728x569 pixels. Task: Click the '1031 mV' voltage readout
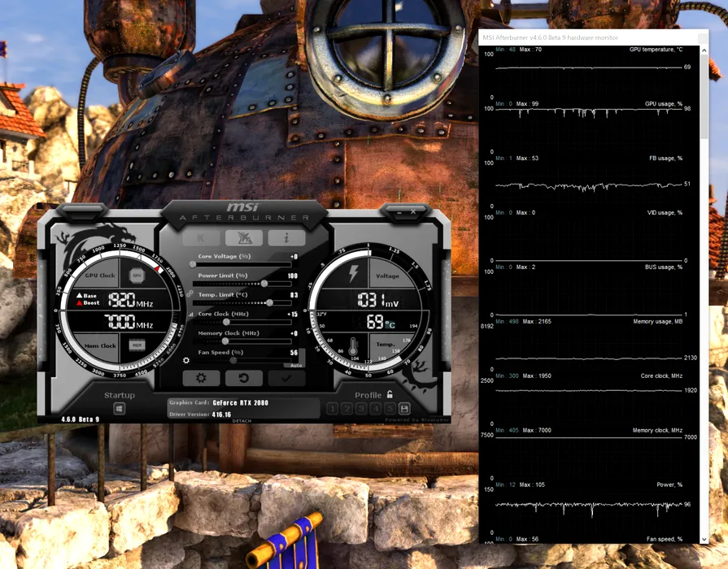click(x=378, y=300)
